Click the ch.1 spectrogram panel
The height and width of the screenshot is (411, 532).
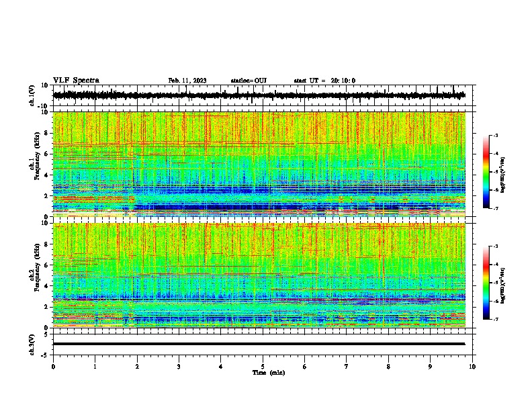[259, 164]
